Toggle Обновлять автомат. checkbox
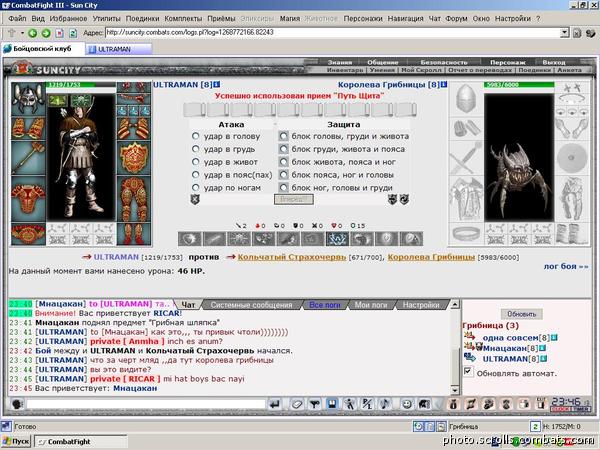 [468, 372]
